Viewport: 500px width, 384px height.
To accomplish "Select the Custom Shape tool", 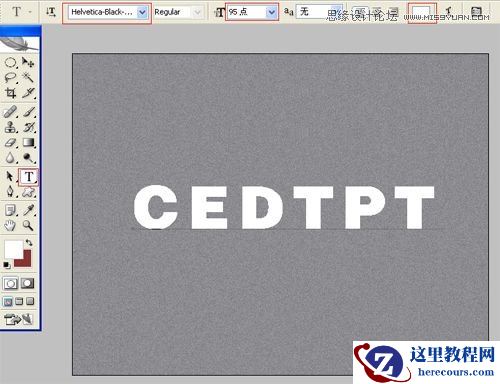I will [28, 192].
